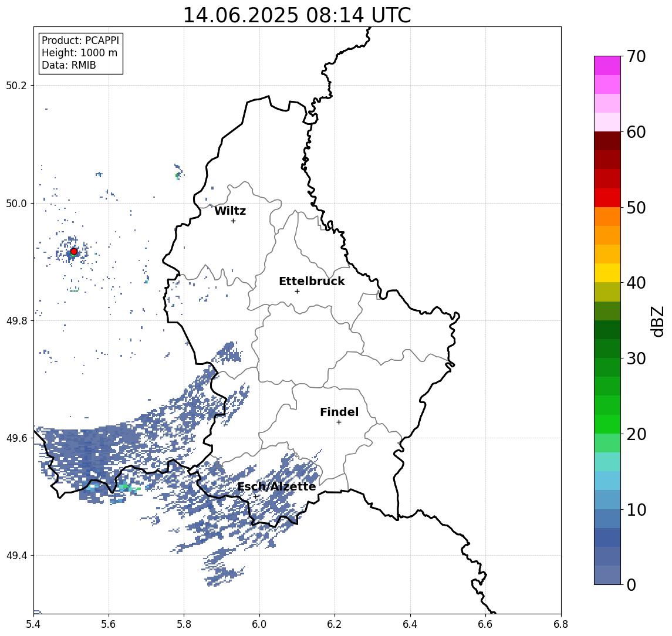Click the 40 tick on colorbar
This screenshot has width=672, height=636.
point(636,283)
